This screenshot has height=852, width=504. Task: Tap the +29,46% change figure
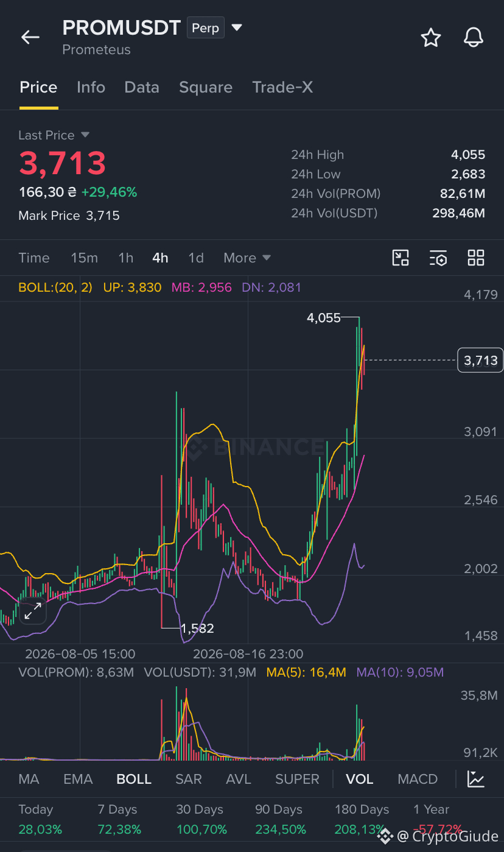click(109, 192)
